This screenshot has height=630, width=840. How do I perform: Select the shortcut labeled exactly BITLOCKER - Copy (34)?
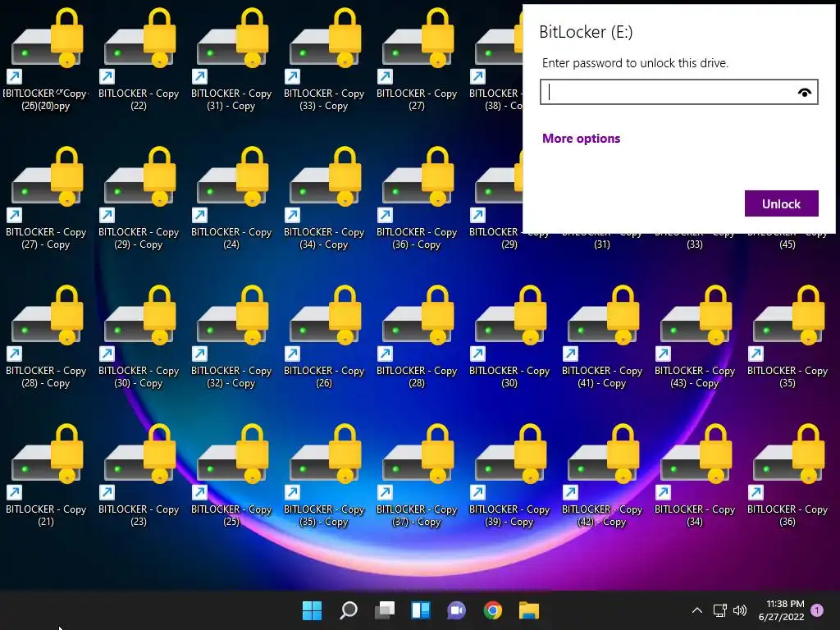coord(694,475)
